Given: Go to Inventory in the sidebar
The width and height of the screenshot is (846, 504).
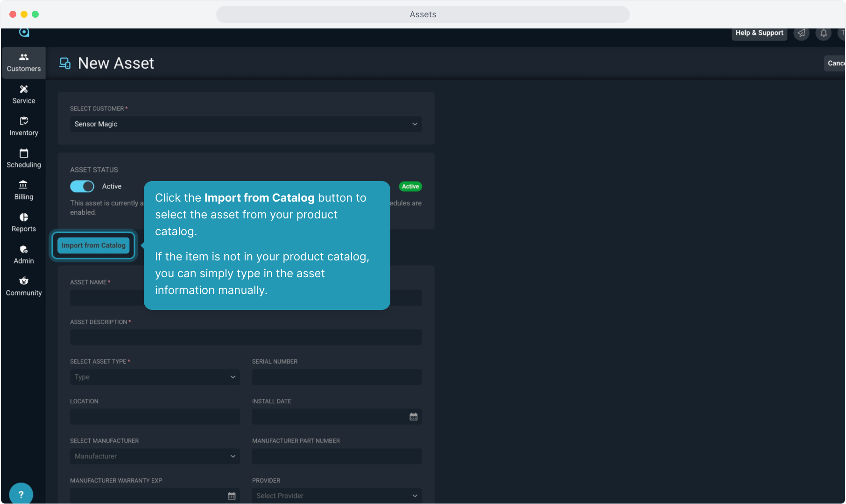Looking at the screenshot, I should tap(23, 126).
